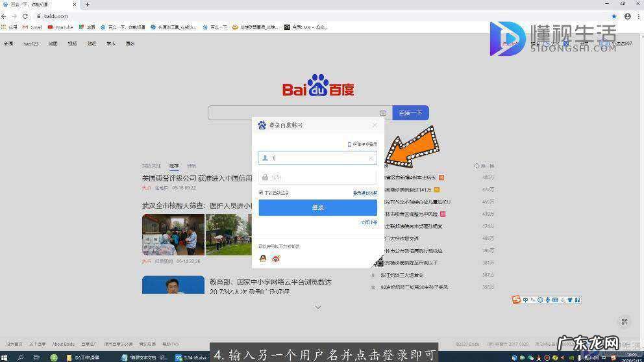Open headline about 武汉全市核酸大筛查
This screenshot has height=362, width=644.
pos(197,205)
